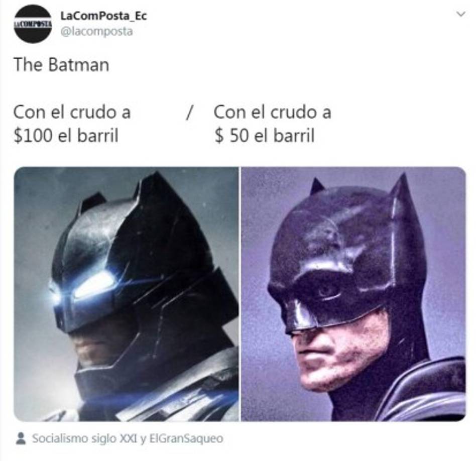
Task: Open the @lacomposta handle link
Action: pos(96,32)
